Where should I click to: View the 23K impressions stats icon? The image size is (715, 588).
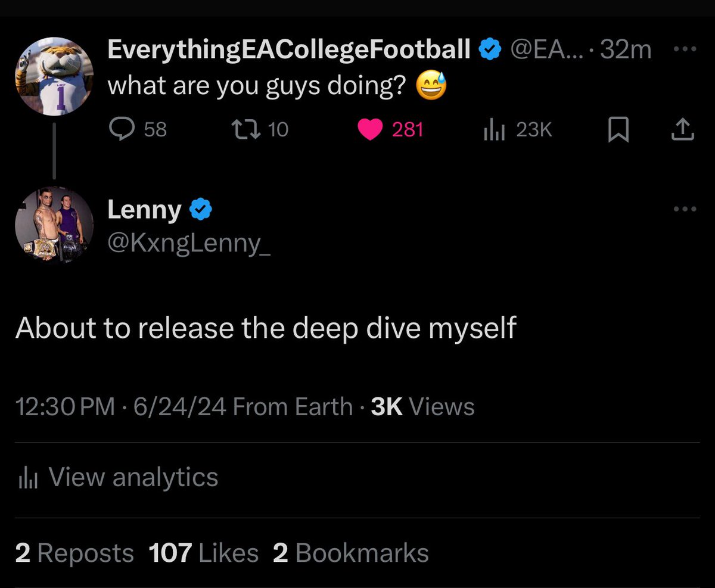(x=495, y=130)
